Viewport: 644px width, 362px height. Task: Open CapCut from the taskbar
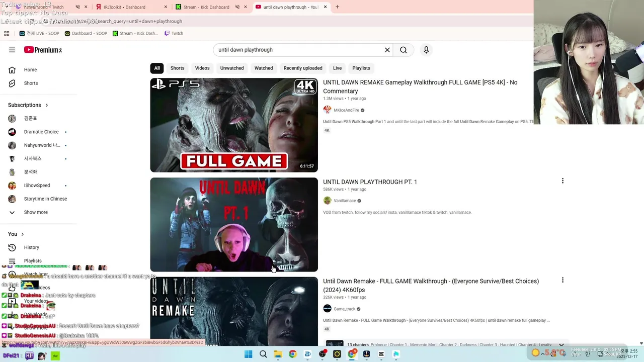point(381,354)
